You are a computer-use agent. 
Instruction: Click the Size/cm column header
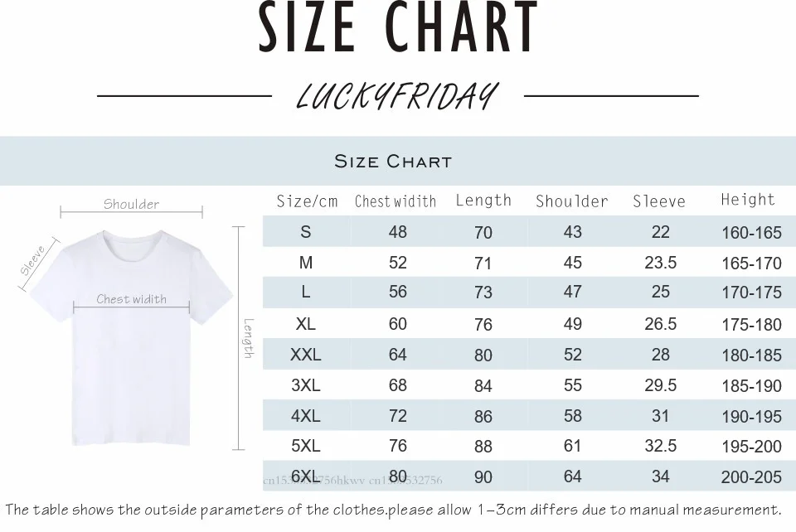click(x=307, y=201)
